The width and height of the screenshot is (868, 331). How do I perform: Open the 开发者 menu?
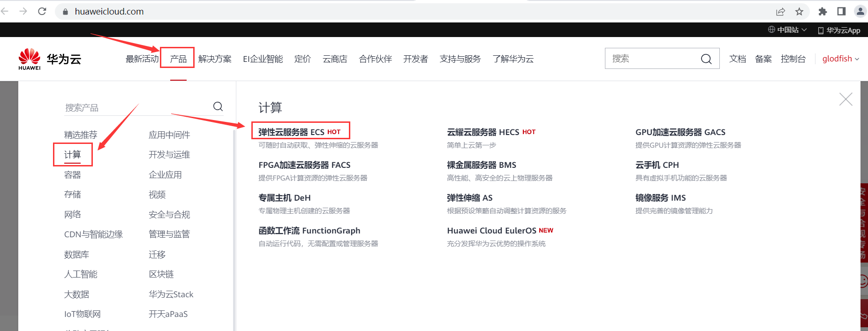[415, 59]
